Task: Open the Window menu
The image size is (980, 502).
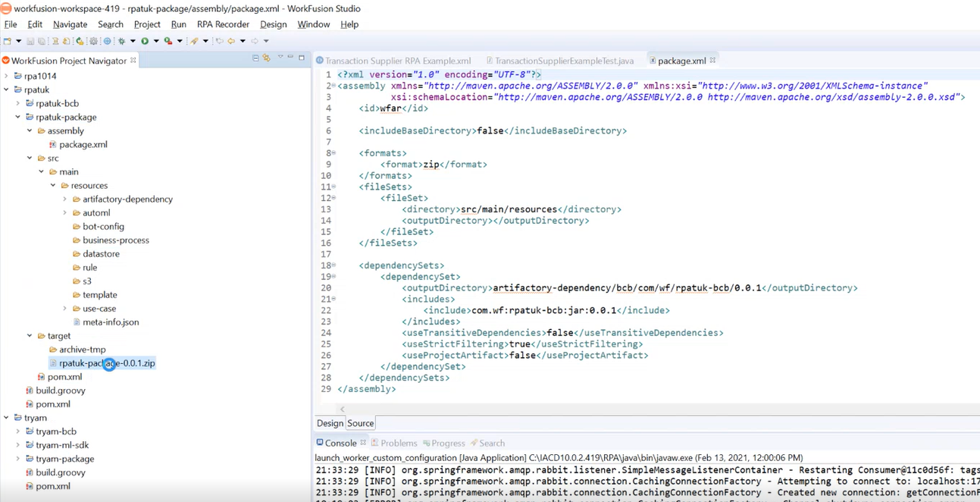Action: (x=313, y=24)
